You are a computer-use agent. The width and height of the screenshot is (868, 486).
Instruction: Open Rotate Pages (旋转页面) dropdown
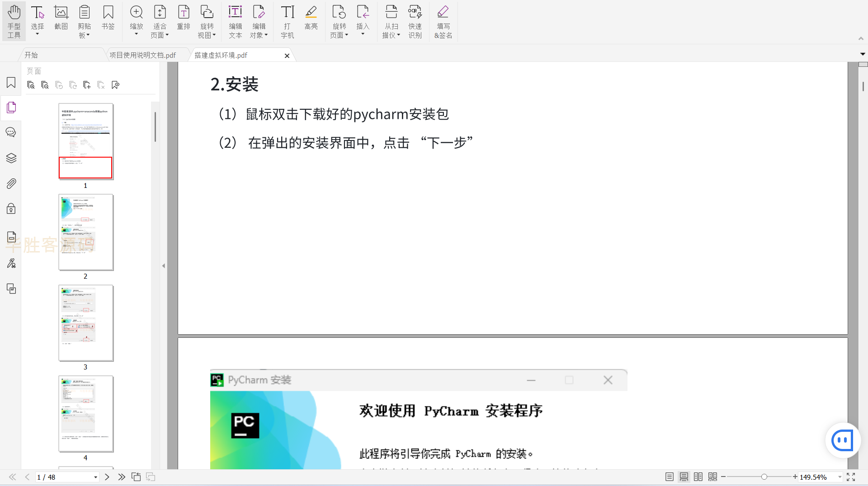point(339,21)
